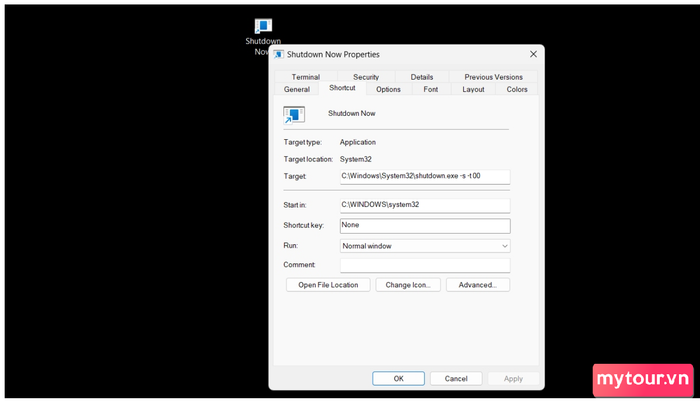Open the Security tab
The width and height of the screenshot is (700, 405).
coord(366,77)
